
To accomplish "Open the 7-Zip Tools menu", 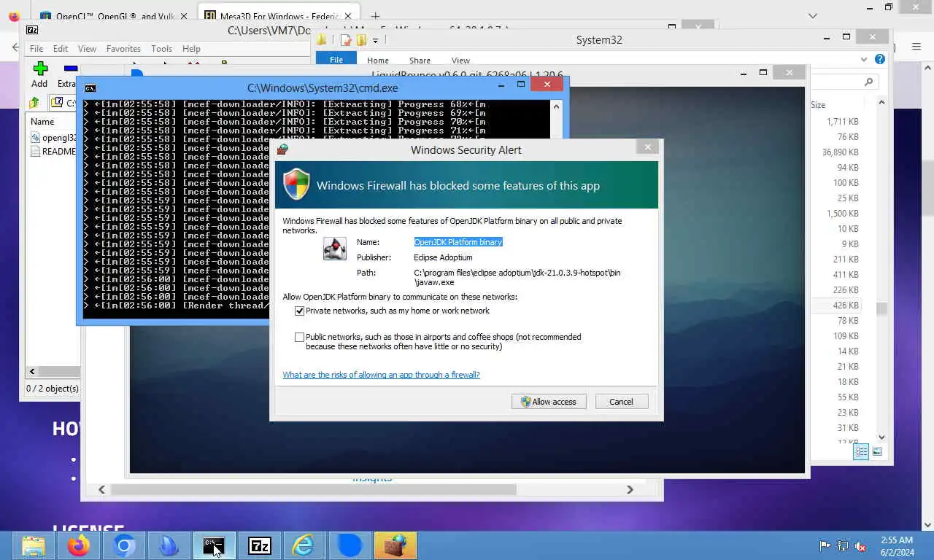I will coord(161,49).
